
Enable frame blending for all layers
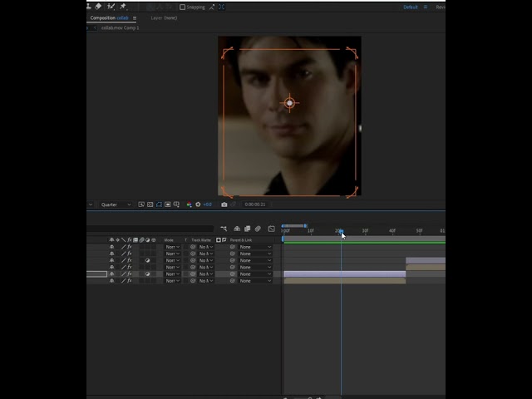(248, 229)
